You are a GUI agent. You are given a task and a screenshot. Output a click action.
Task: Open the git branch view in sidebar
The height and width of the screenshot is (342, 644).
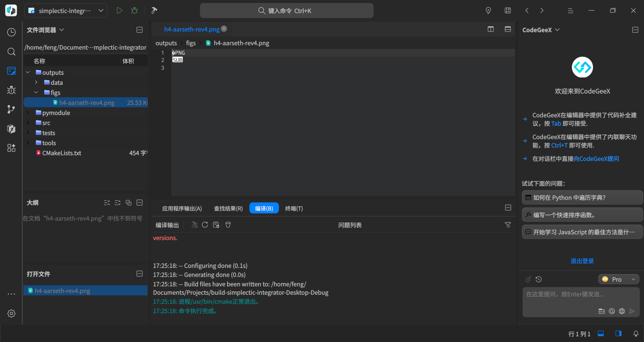point(11,109)
